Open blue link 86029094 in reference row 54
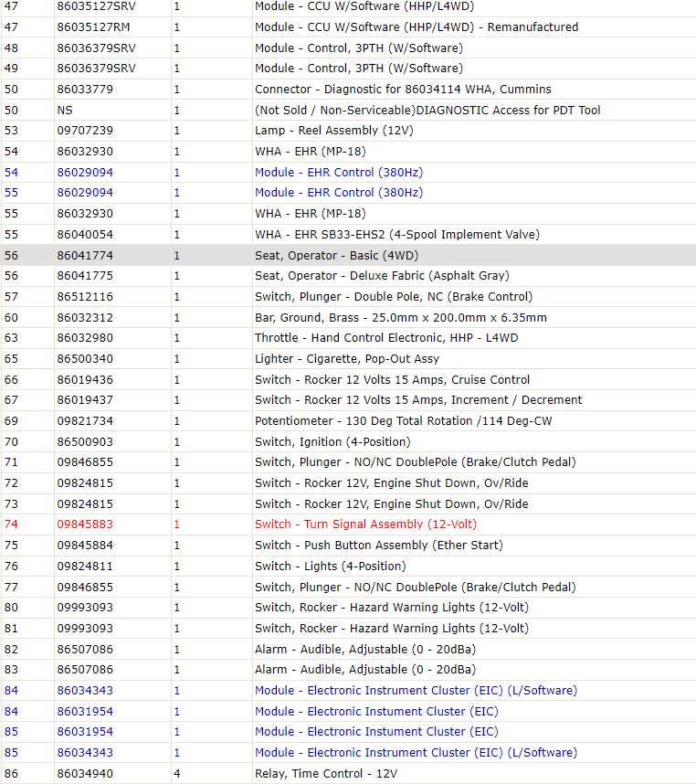Screen dimensions: 696x784 pyautogui.click(x=85, y=173)
